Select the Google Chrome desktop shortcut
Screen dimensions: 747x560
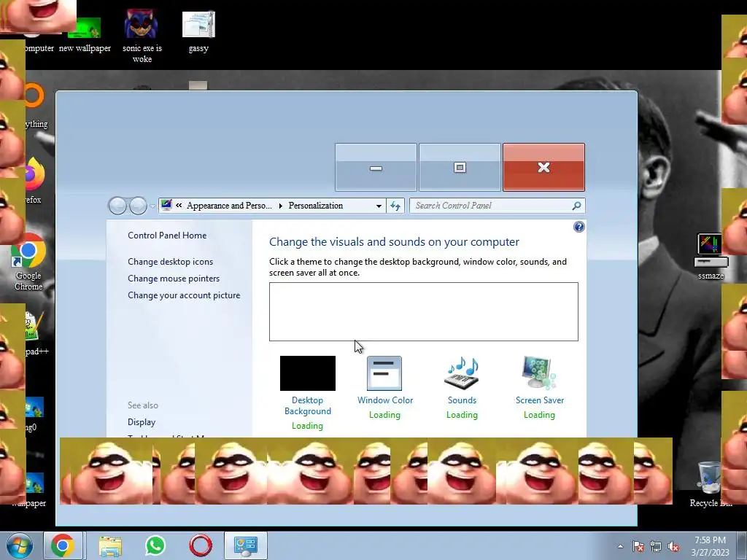(x=28, y=262)
